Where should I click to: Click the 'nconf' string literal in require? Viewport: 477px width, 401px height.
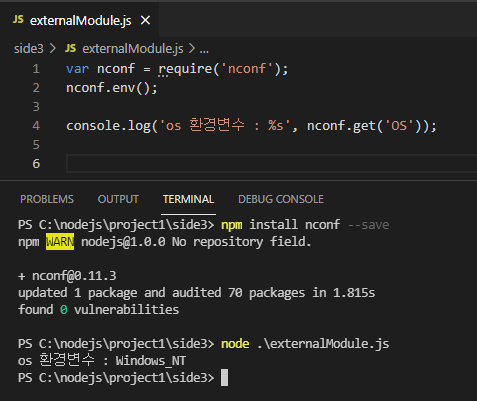[247, 69]
